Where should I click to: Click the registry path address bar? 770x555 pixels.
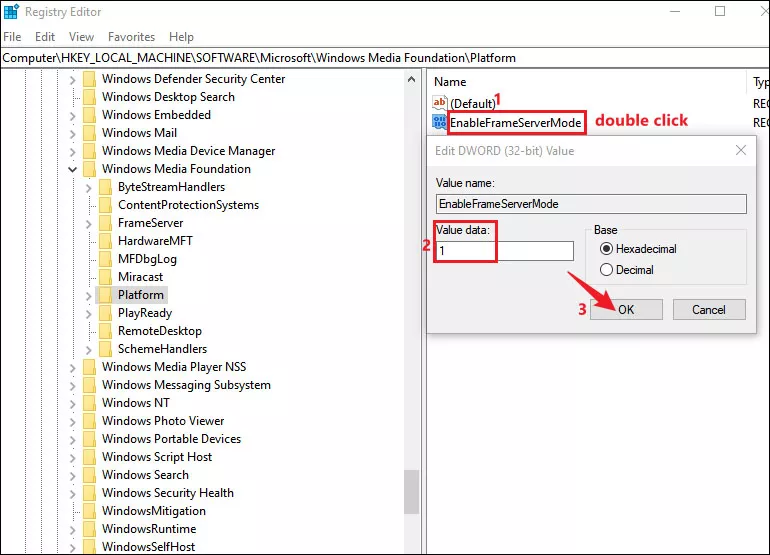(385, 58)
